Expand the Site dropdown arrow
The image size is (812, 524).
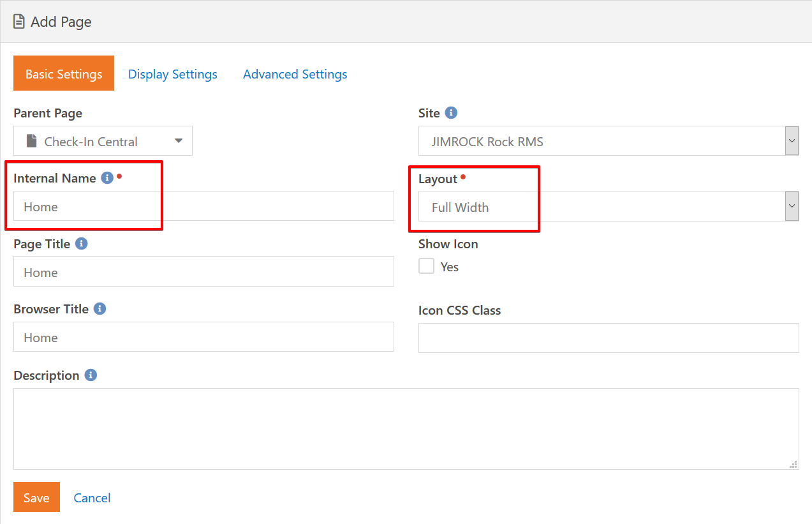coord(792,141)
